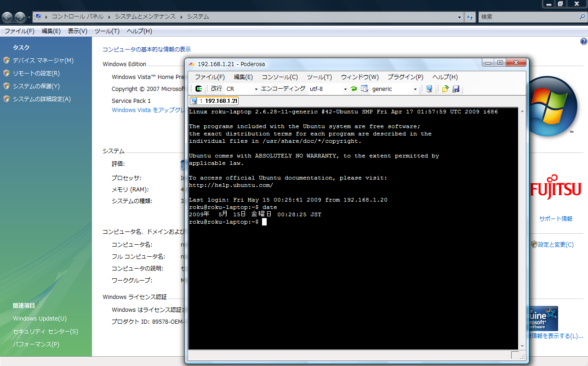This screenshot has height=366, width=588.
Task: Click the help question mark icon in Control Panel
Action: (584, 41)
